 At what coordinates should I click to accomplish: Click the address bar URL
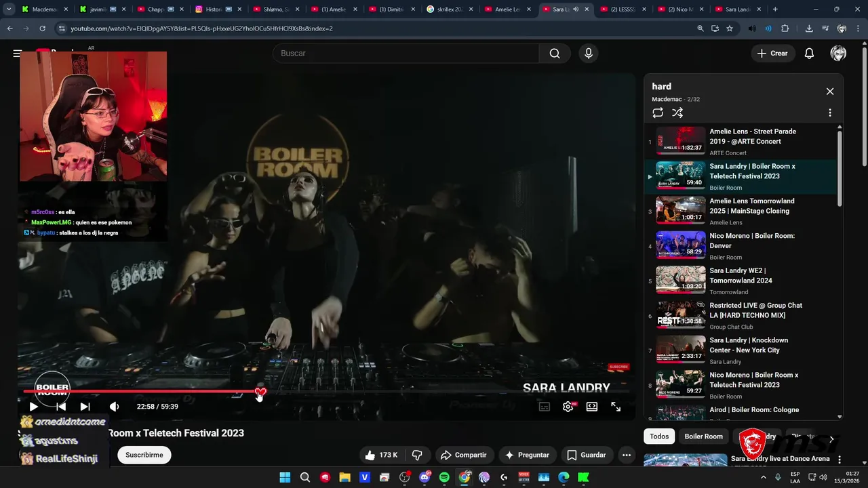(x=202, y=28)
